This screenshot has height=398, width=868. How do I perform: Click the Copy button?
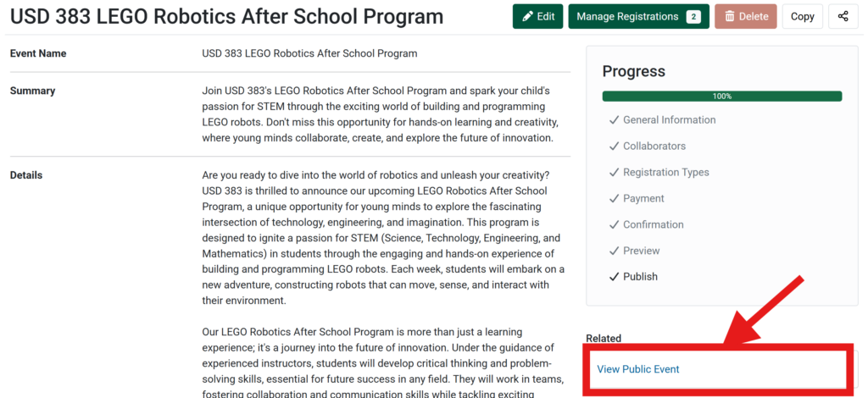[x=802, y=16]
